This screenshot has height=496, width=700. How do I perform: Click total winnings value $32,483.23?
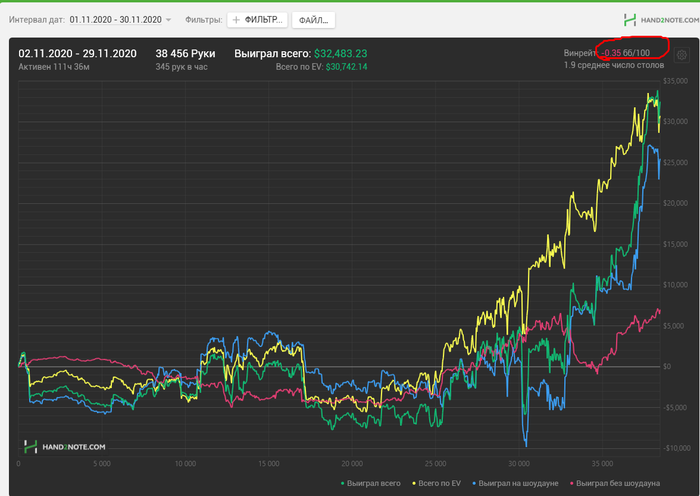coord(341,54)
